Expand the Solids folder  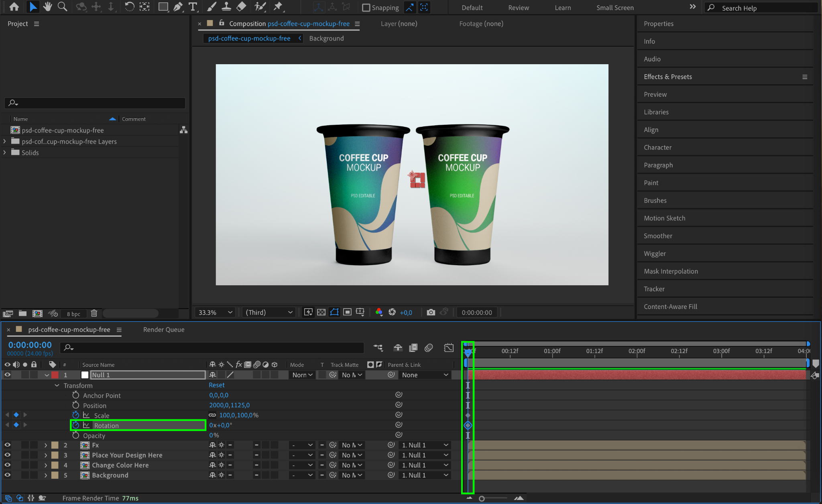(5, 152)
